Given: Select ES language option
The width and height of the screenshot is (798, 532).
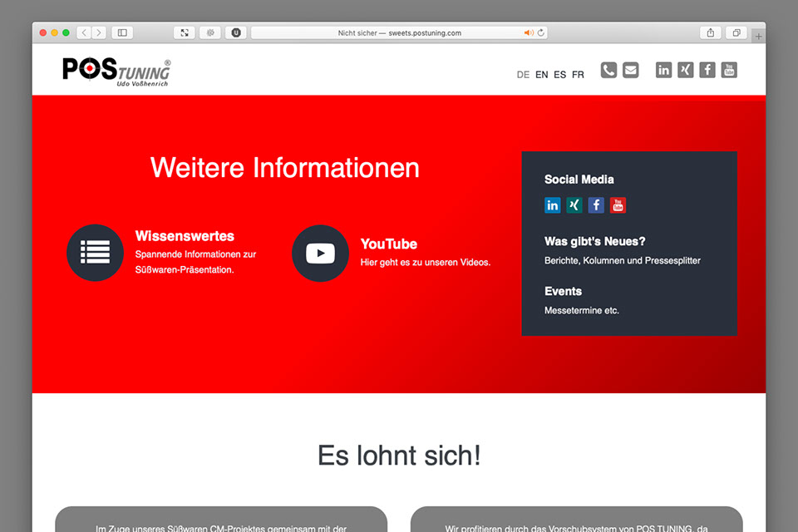Looking at the screenshot, I should point(559,75).
